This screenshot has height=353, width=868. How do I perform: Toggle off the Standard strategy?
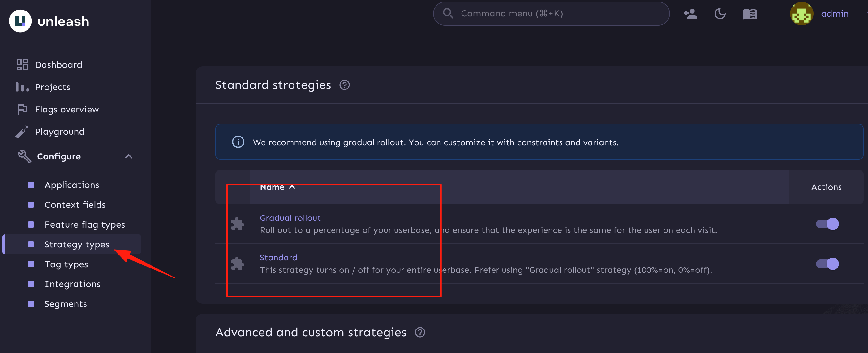click(x=827, y=264)
